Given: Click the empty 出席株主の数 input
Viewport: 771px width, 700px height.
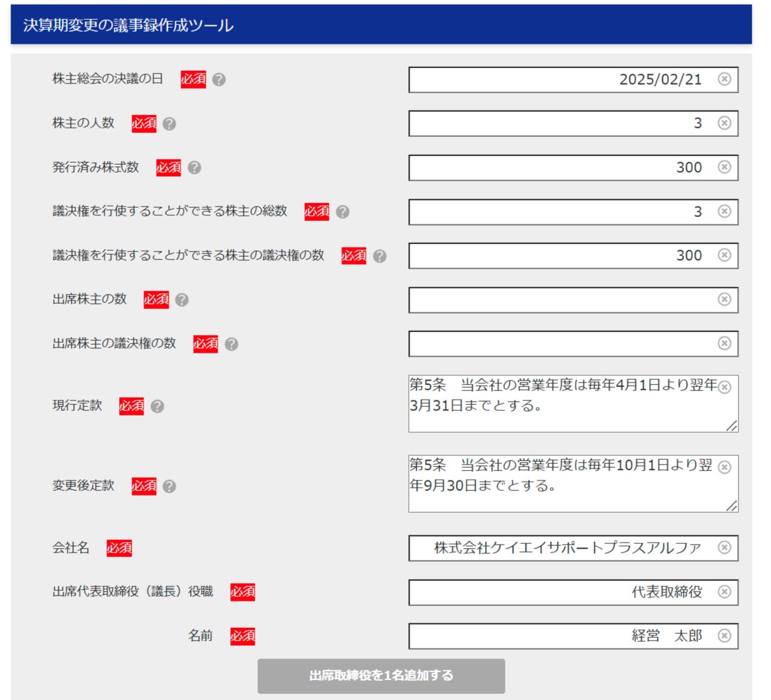Looking at the screenshot, I should tap(573, 300).
